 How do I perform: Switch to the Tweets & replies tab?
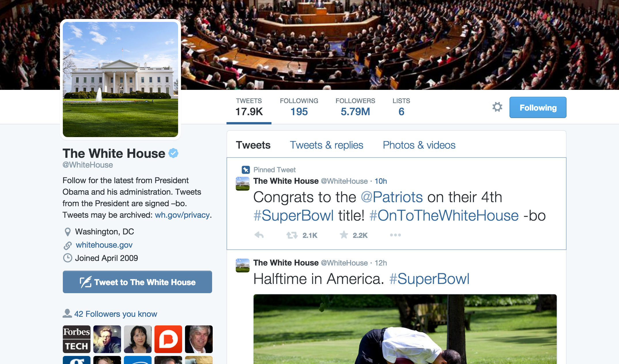[x=327, y=145]
